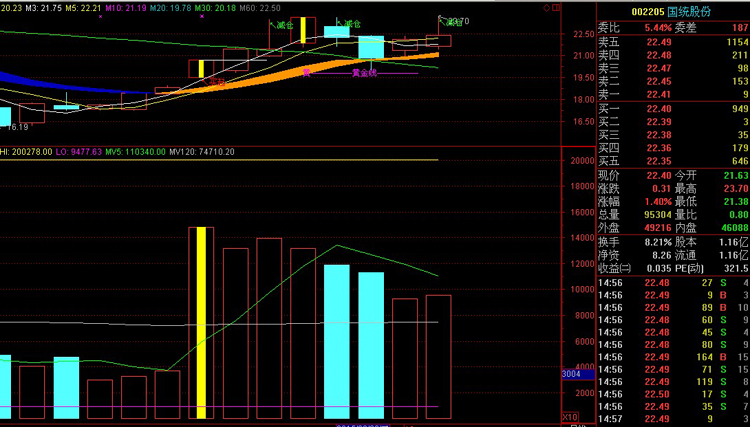Select the M60: 22.50 moving average label
Image resolution: width=750 pixels, height=427 pixels.
tap(260, 8)
